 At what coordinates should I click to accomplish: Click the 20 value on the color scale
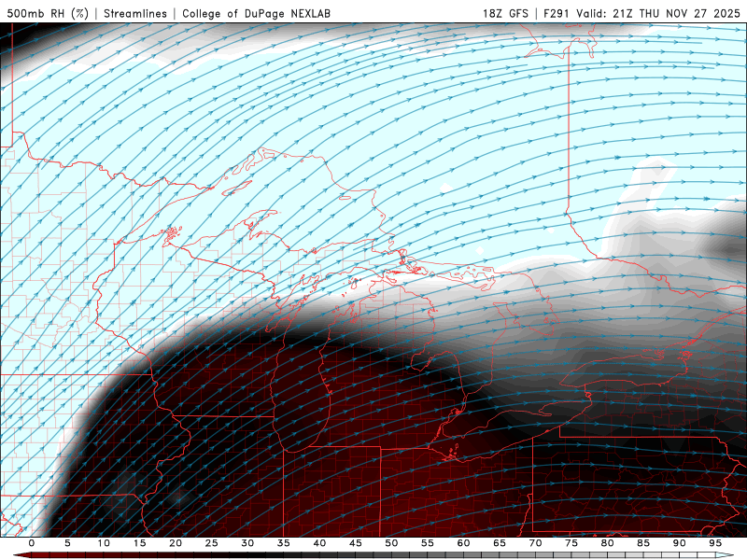pos(176,543)
